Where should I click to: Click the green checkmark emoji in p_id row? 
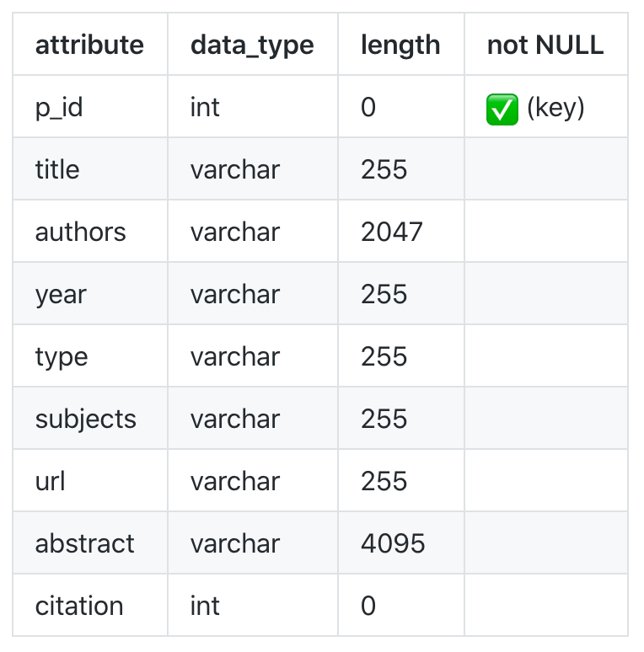coord(502,109)
